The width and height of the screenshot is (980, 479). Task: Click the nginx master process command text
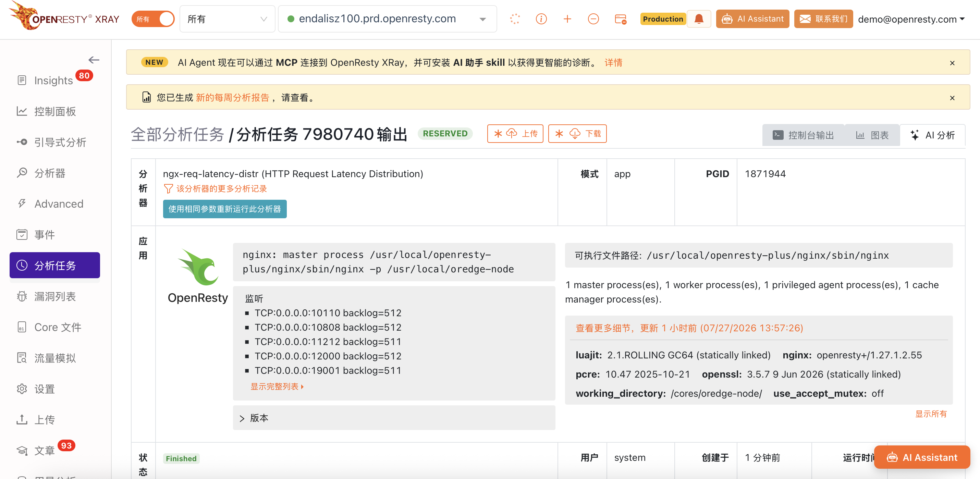378,262
